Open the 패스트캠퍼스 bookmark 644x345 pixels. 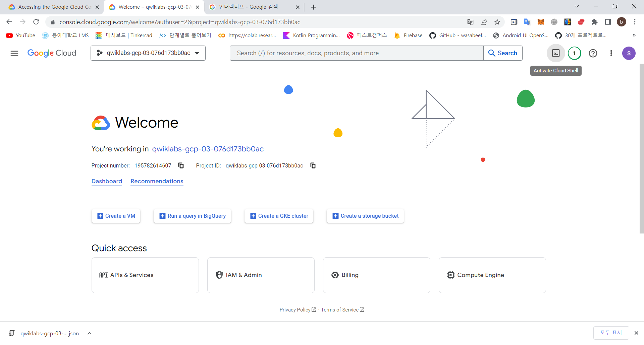(367, 36)
